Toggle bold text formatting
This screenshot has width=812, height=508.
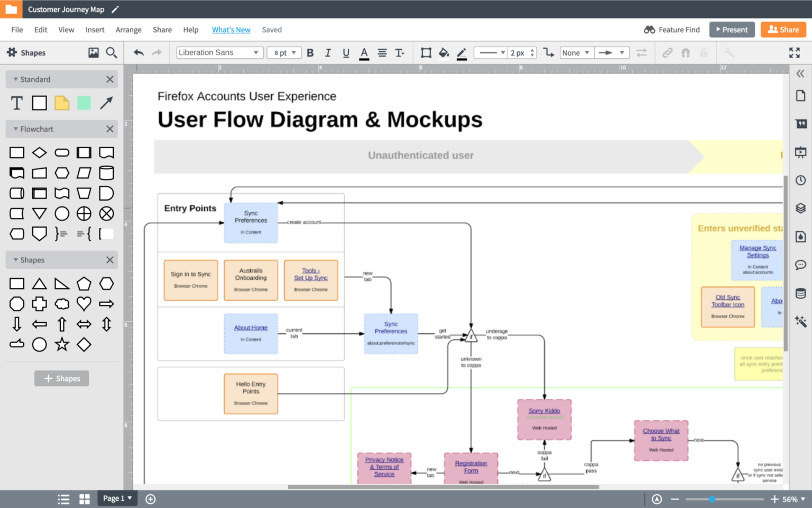[x=310, y=52]
